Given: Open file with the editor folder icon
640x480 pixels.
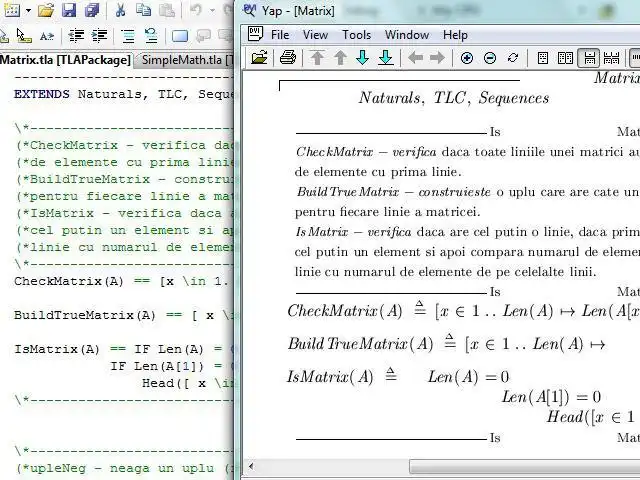Looking at the screenshot, I should [46, 10].
